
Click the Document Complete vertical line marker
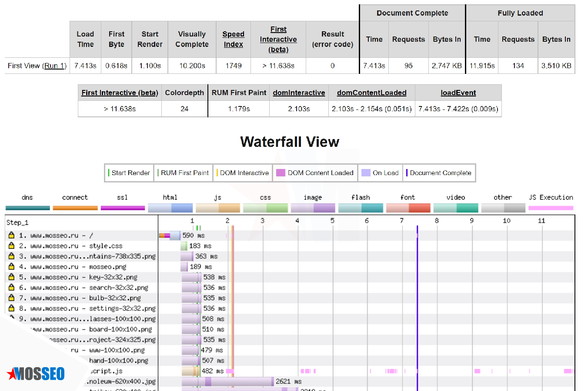(x=417, y=304)
